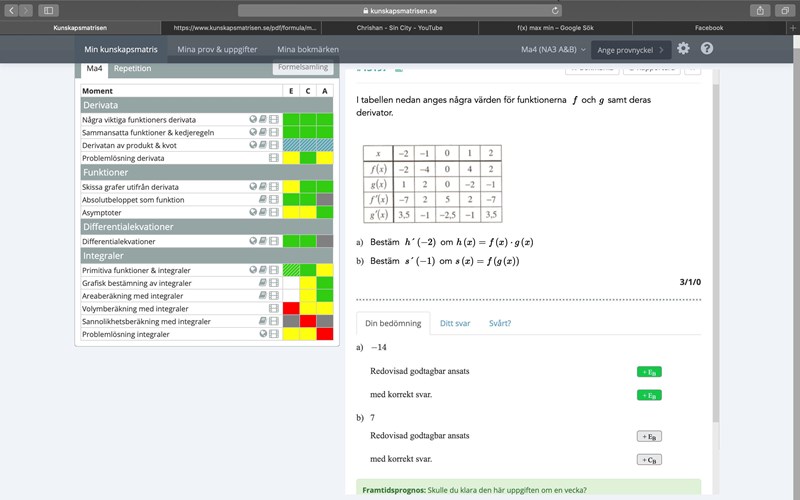Open book icon for Absolutbeloppet som funktion
800x500 pixels.
coord(263,199)
